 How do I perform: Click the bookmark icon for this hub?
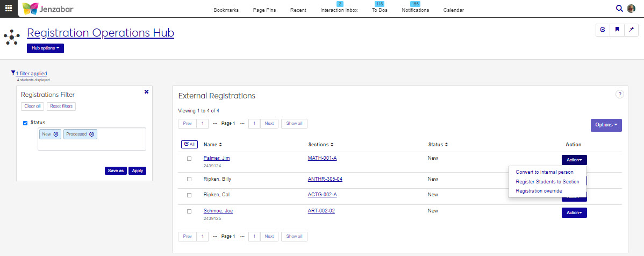click(x=617, y=30)
